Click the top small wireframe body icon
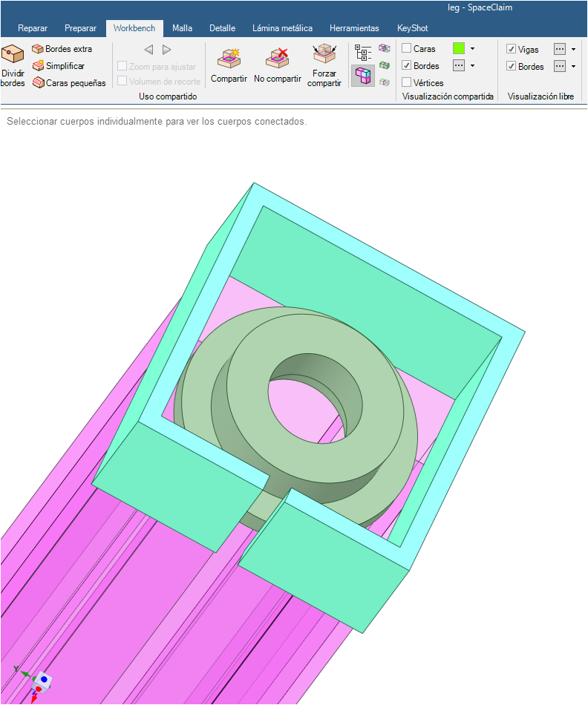 (x=384, y=48)
